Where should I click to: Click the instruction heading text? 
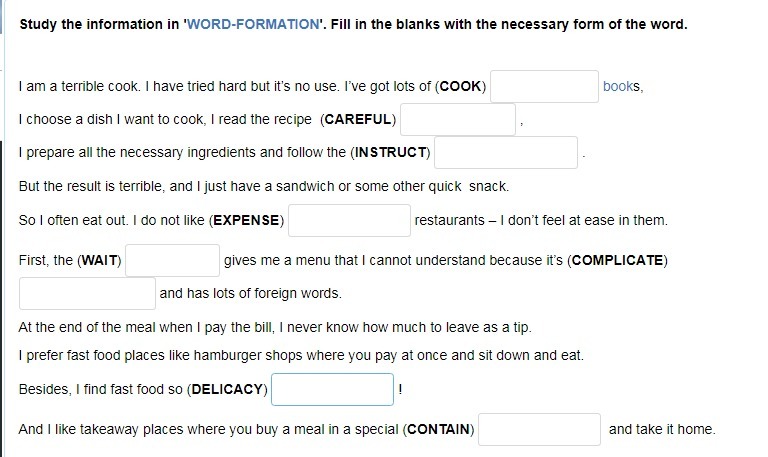tap(353, 24)
